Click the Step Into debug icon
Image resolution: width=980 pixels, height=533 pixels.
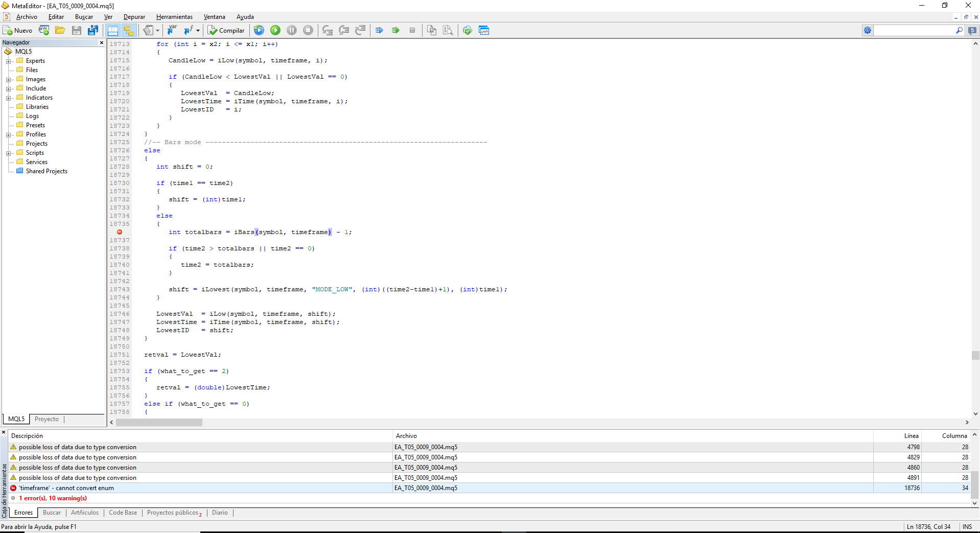328,31
